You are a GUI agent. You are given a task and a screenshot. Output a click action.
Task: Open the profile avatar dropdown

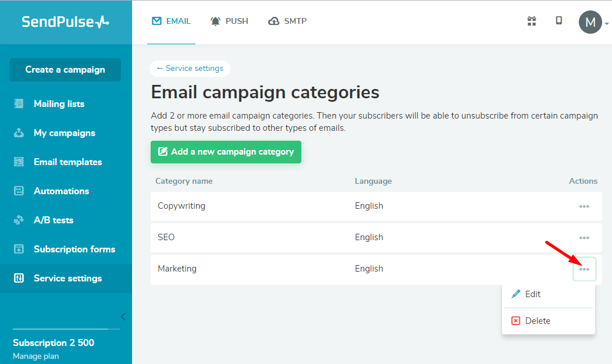pyautogui.click(x=590, y=22)
